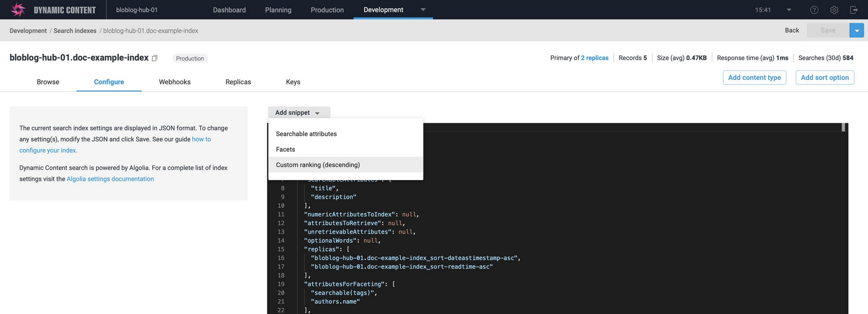Select the Development section
868x314 pixels.
point(383,10)
